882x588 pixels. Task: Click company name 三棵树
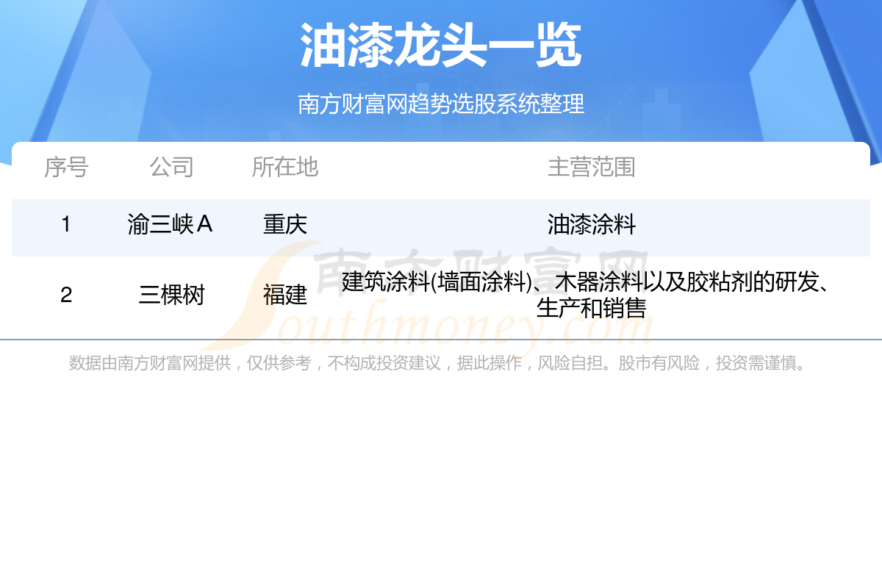coord(171,295)
